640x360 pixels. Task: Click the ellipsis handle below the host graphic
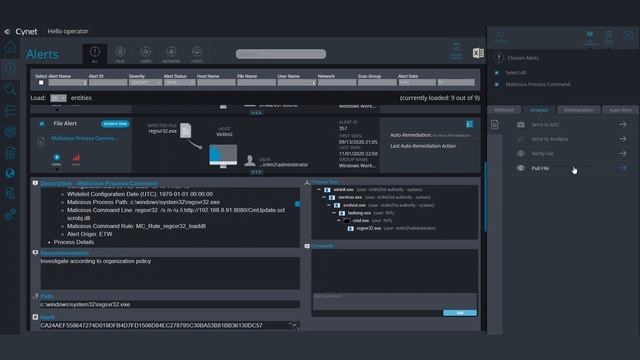pyautogui.click(x=256, y=172)
